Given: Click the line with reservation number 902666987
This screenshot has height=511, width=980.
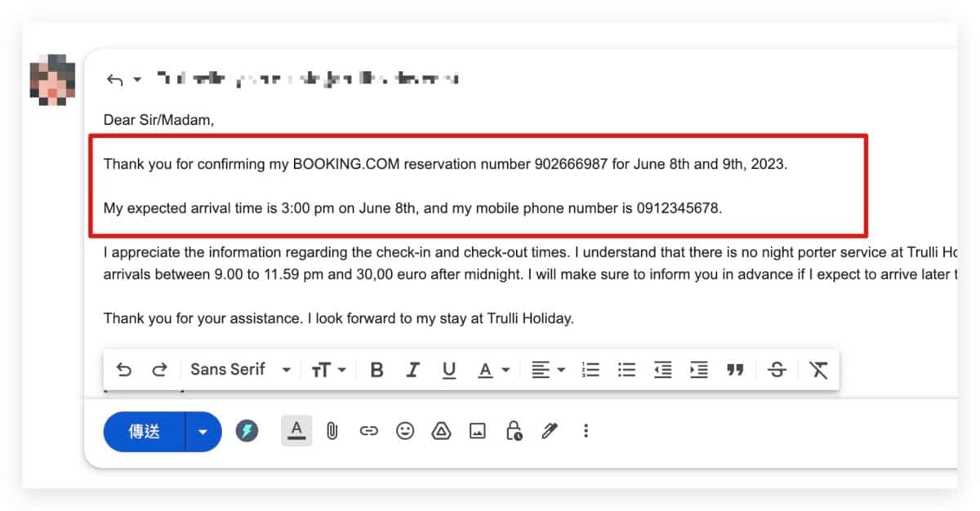Looking at the screenshot, I should click(x=446, y=164).
